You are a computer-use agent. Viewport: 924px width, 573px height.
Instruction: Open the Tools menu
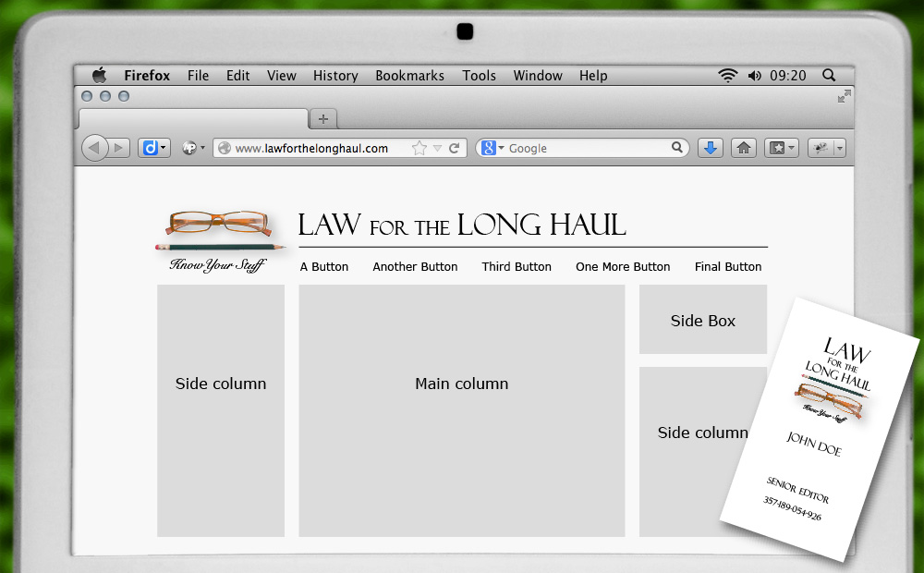pyautogui.click(x=479, y=76)
